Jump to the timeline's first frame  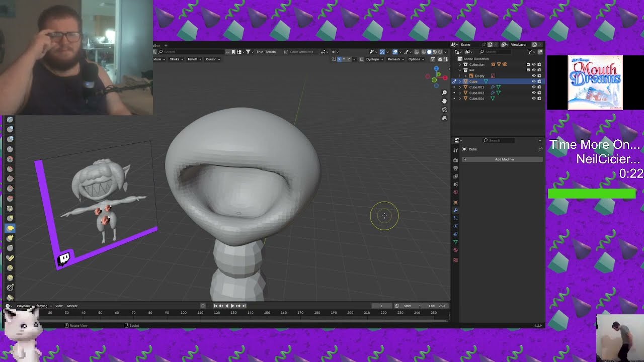(215, 306)
